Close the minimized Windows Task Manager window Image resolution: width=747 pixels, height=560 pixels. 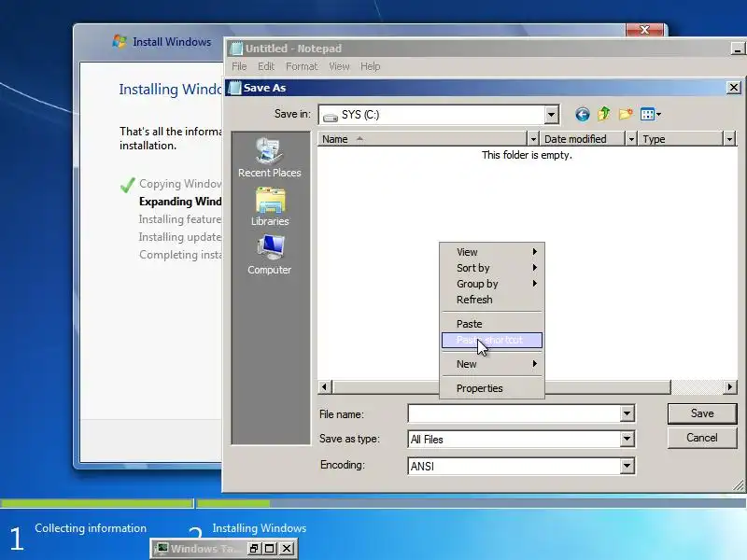(287, 549)
